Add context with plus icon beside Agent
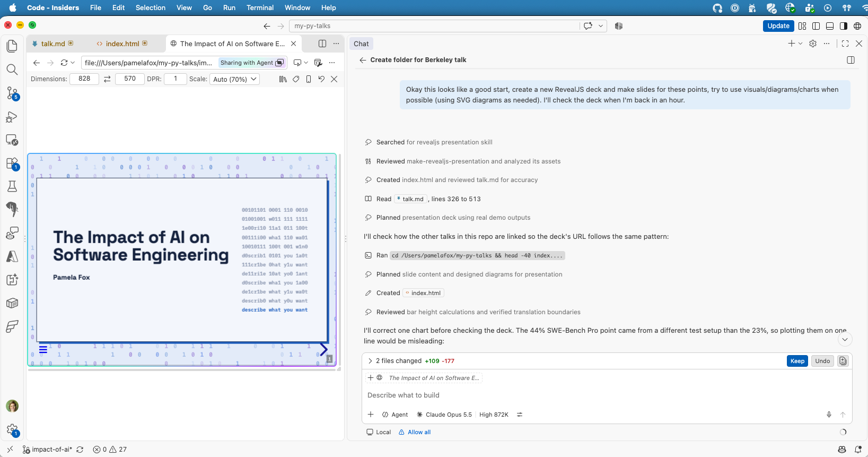This screenshot has width=868, height=457. 371,415
